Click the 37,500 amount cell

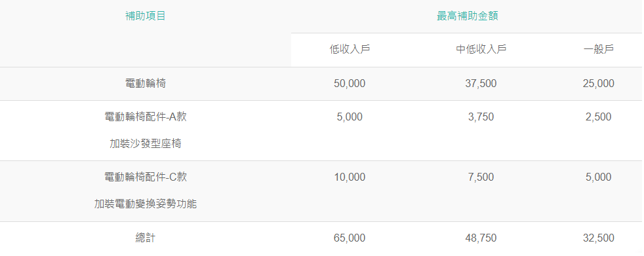tap(481, 84)
